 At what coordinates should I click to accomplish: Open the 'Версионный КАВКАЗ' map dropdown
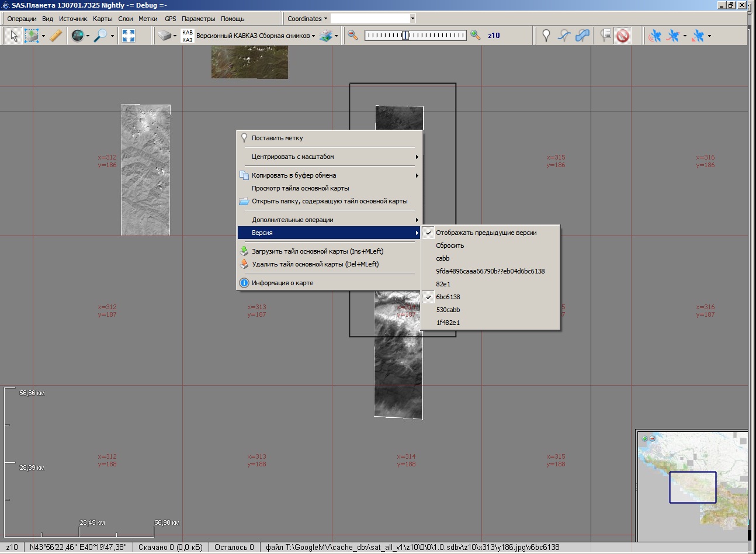pyautogui.click(x=255, y=36)
